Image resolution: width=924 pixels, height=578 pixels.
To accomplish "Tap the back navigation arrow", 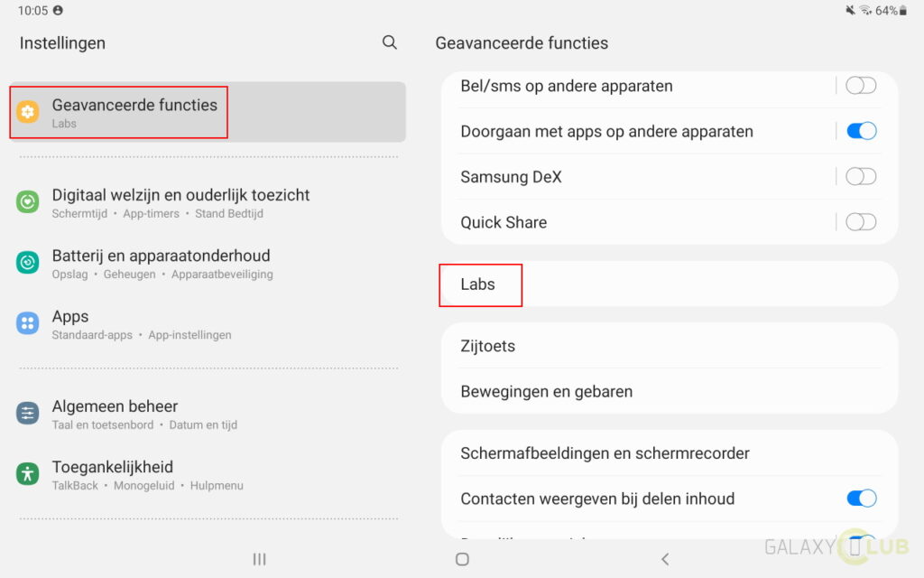I will 665,558.
